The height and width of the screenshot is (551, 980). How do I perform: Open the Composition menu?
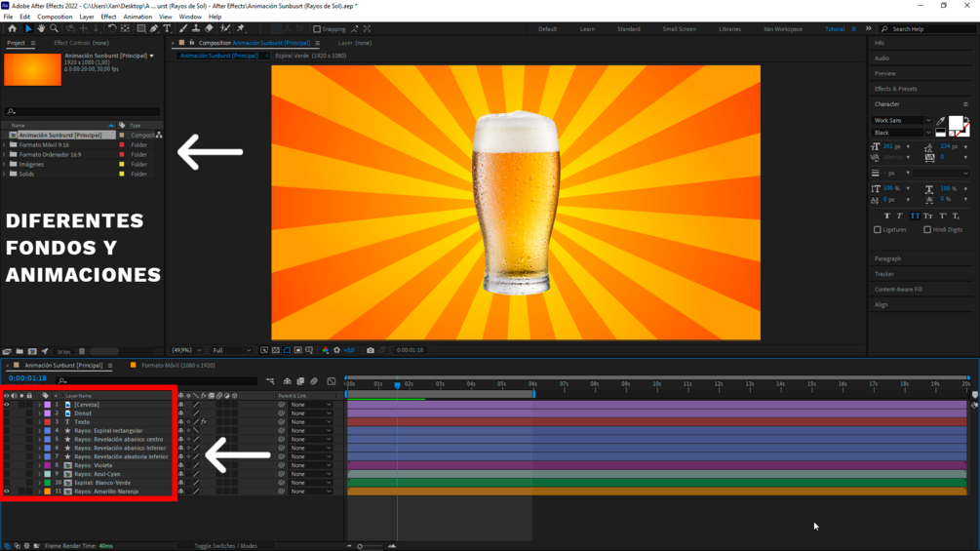(55, 17)
